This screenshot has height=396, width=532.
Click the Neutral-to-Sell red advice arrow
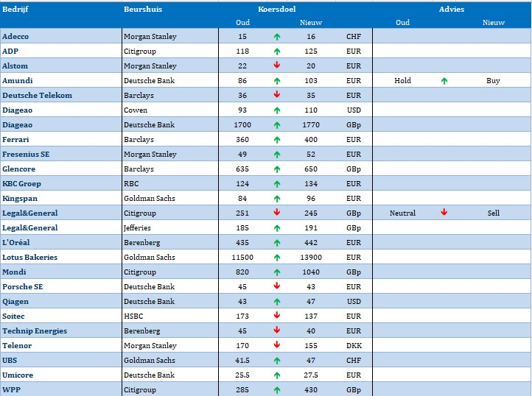444,212
